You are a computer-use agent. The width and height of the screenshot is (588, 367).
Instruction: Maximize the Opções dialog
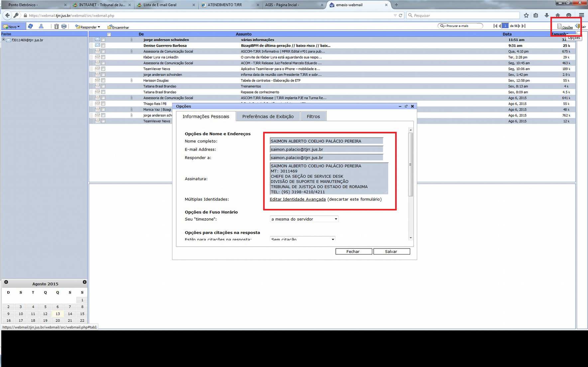[x=406, y=106]
